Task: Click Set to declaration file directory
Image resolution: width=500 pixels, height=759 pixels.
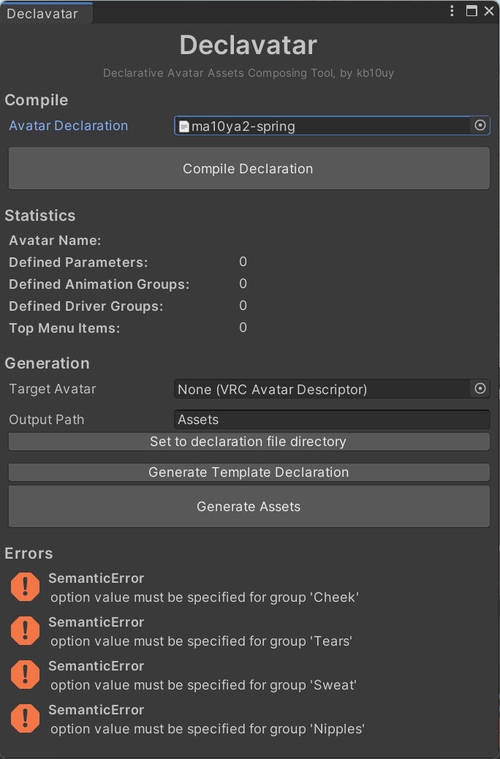Action: pos(249,441)
